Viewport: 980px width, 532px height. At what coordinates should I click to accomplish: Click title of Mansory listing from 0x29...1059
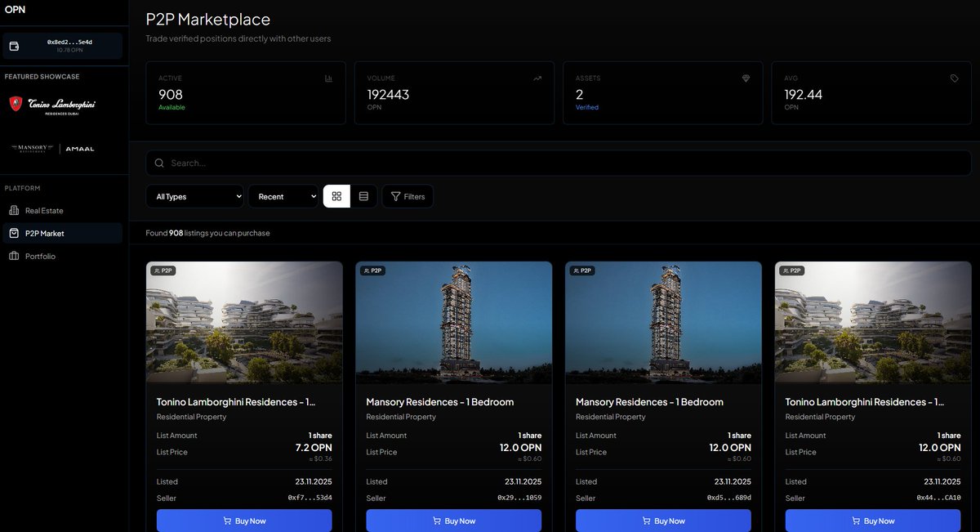440,402
